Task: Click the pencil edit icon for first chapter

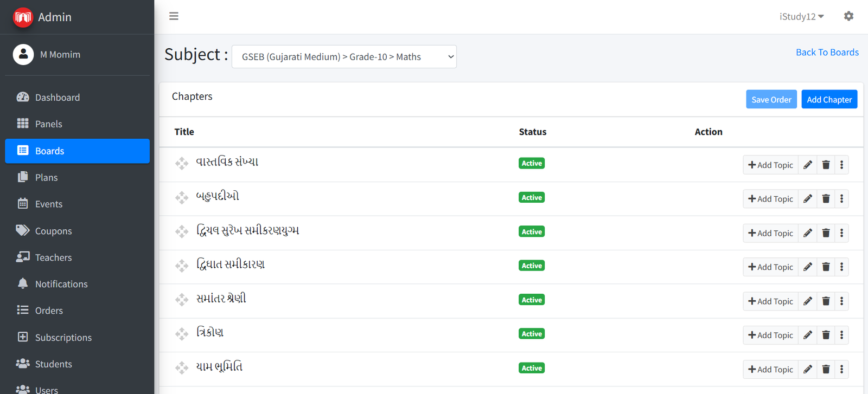Action: pos(808,165)
